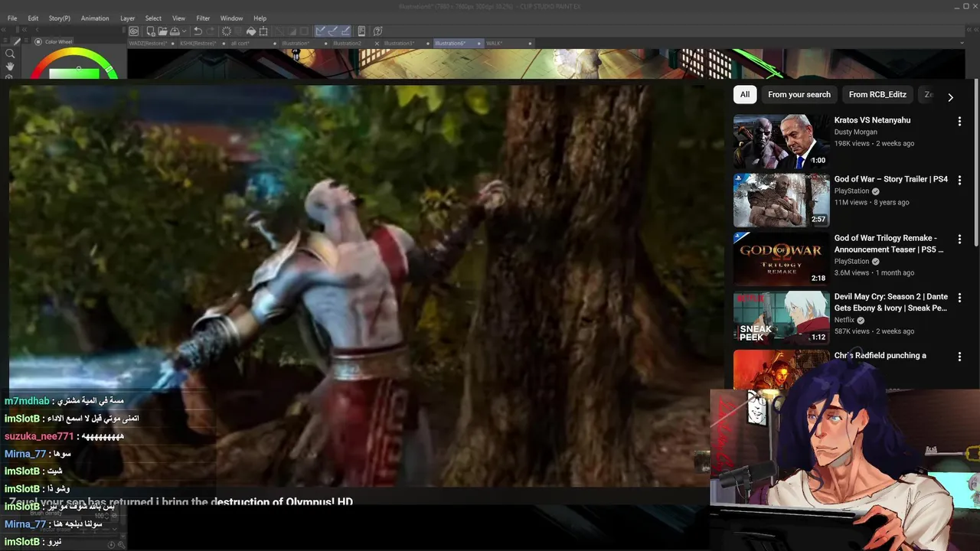Click chat username suzuka_nee771
Image resolution: width=980 pixels, height=551 pixels.
[x=39, y=436]
